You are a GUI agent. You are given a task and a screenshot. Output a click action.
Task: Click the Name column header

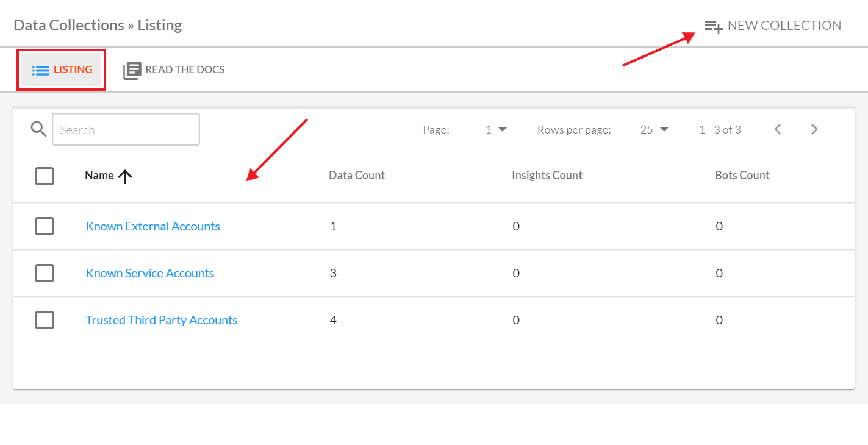point(99,176)
